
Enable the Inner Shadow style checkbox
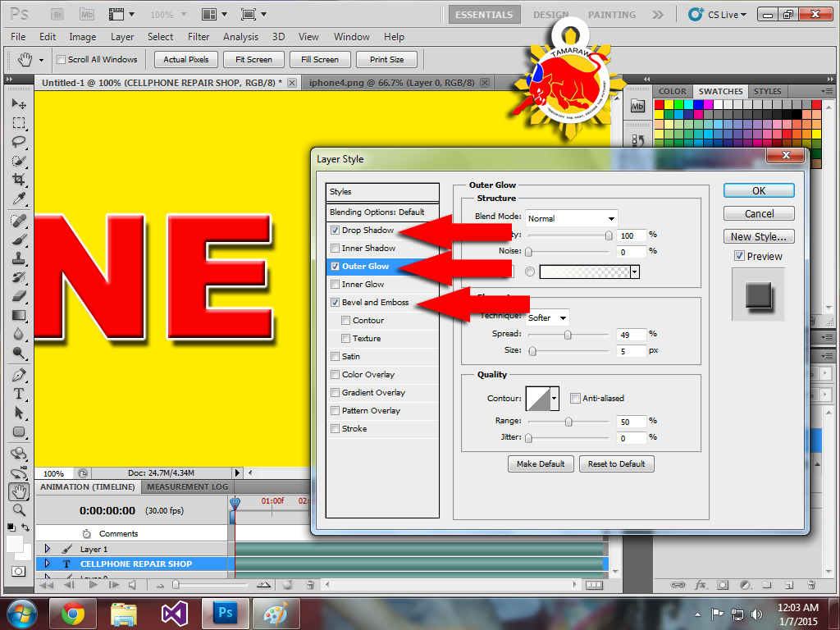[335, 249]
